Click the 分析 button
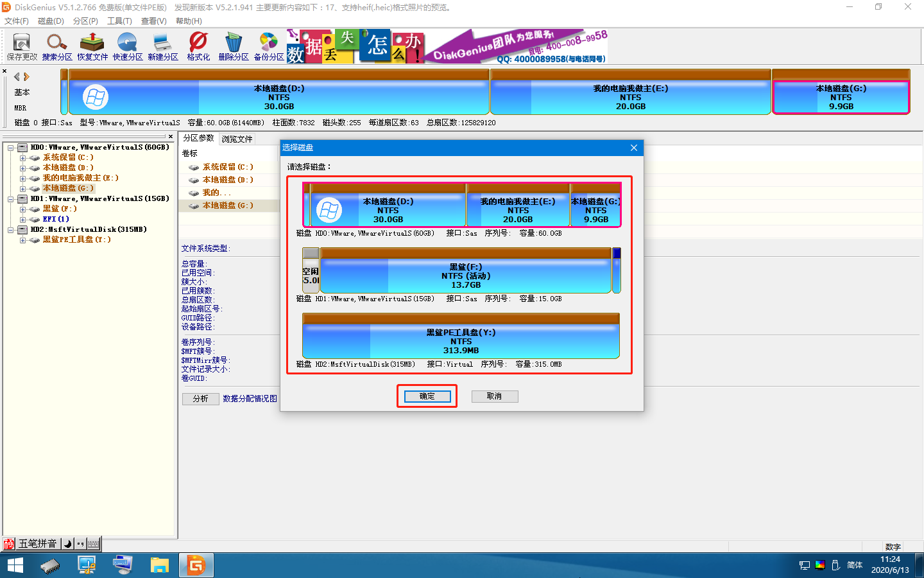Image resolution: width=924 pixels, height=578 pixels. point(200,399)
